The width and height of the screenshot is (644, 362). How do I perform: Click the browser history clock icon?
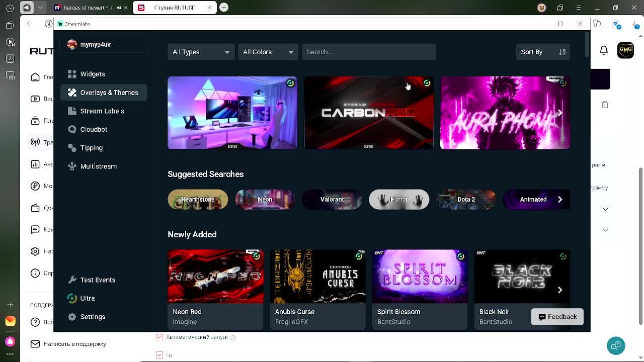coord(10,8)
